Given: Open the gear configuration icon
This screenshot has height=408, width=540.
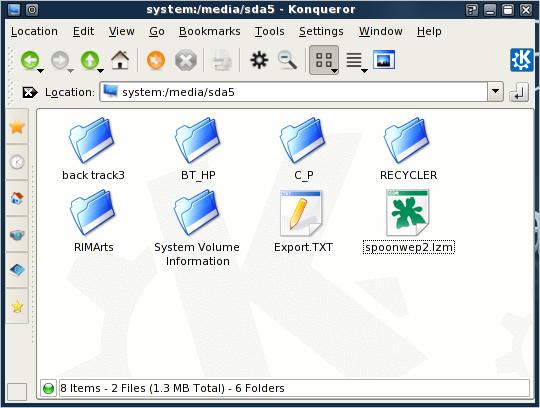Looking at the screenshot, I should pyautogui.click(x=259, y=60).
